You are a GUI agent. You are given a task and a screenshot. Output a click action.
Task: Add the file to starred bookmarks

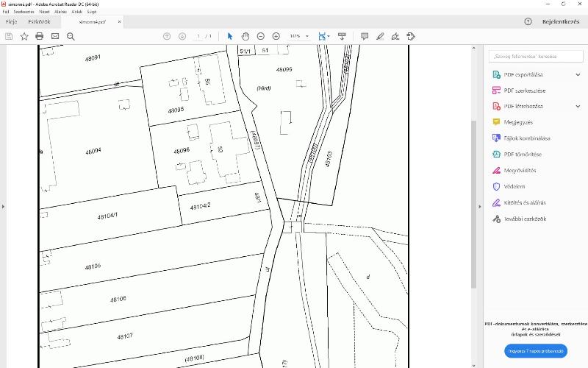coord(24,36)
